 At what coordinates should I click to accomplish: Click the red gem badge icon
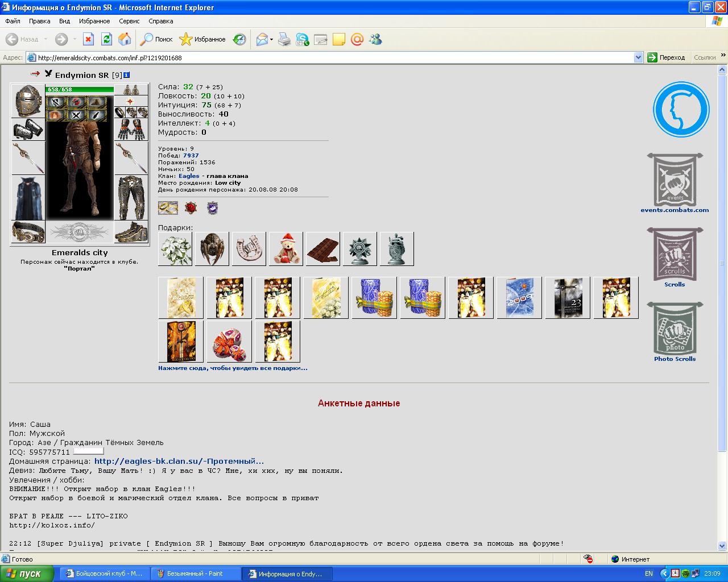coord(191,208)
